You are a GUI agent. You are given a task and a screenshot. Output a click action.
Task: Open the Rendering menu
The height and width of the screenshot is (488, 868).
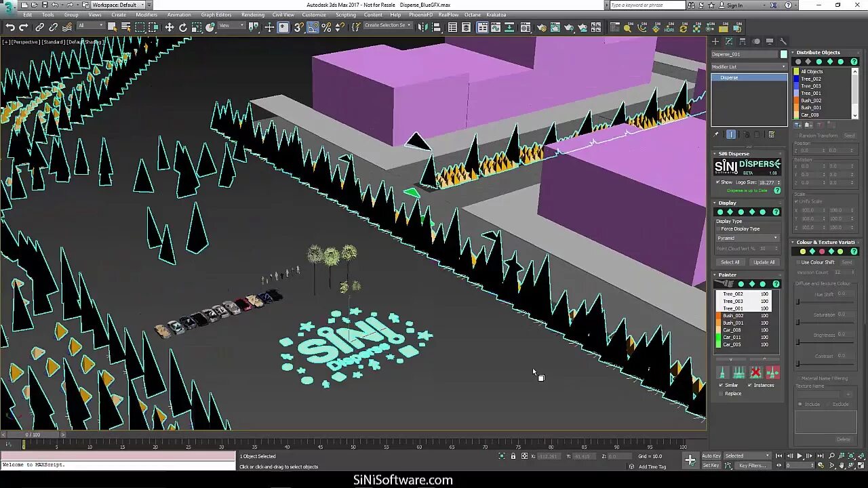[253, 14]
